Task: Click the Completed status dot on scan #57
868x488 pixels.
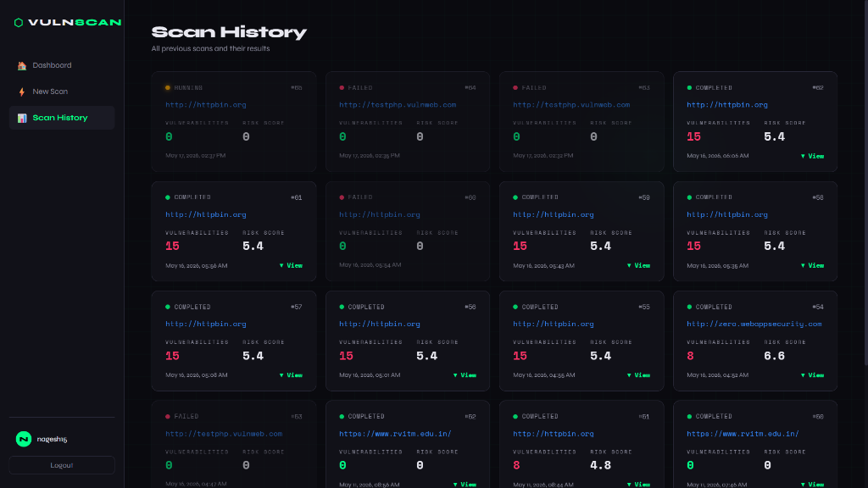Action: click(x=168, y=307)
